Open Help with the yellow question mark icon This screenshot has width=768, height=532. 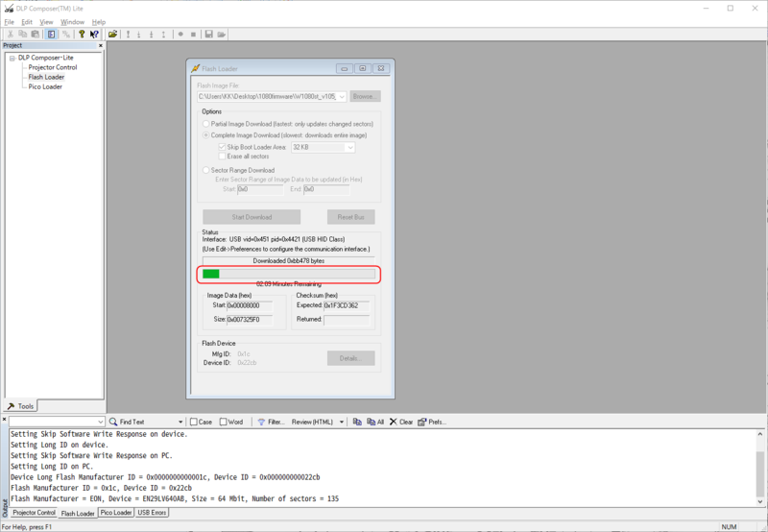(x=82, y=35)
